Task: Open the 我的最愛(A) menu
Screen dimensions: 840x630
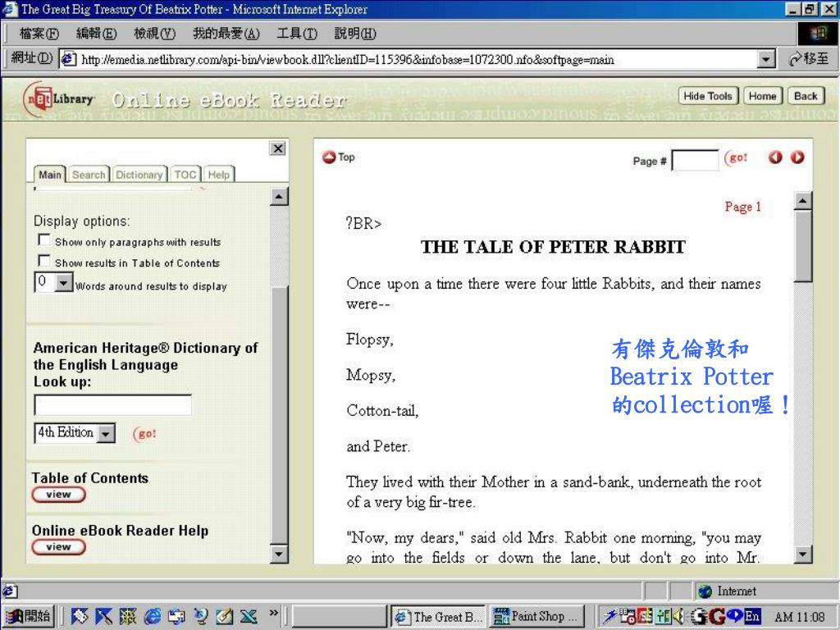Action: click(226, 34)
